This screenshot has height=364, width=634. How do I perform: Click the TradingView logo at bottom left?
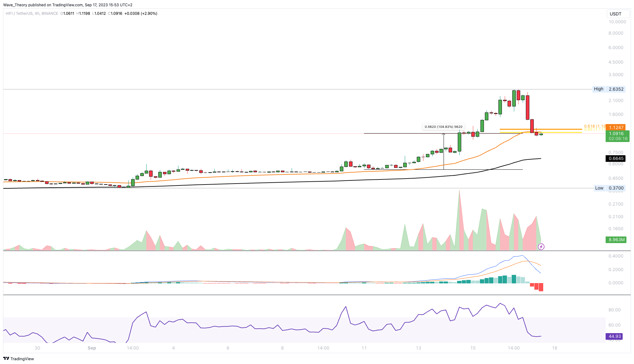[x=19, y=359]
